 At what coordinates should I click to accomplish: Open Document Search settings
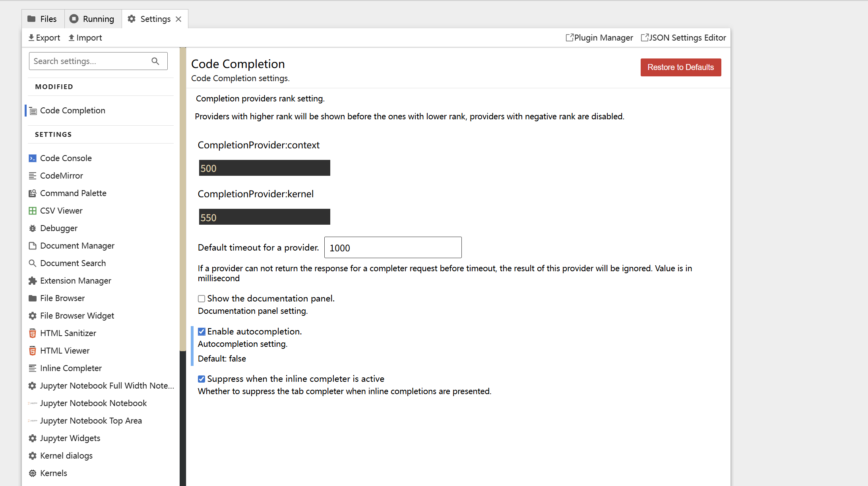click(x=73, y=263)
